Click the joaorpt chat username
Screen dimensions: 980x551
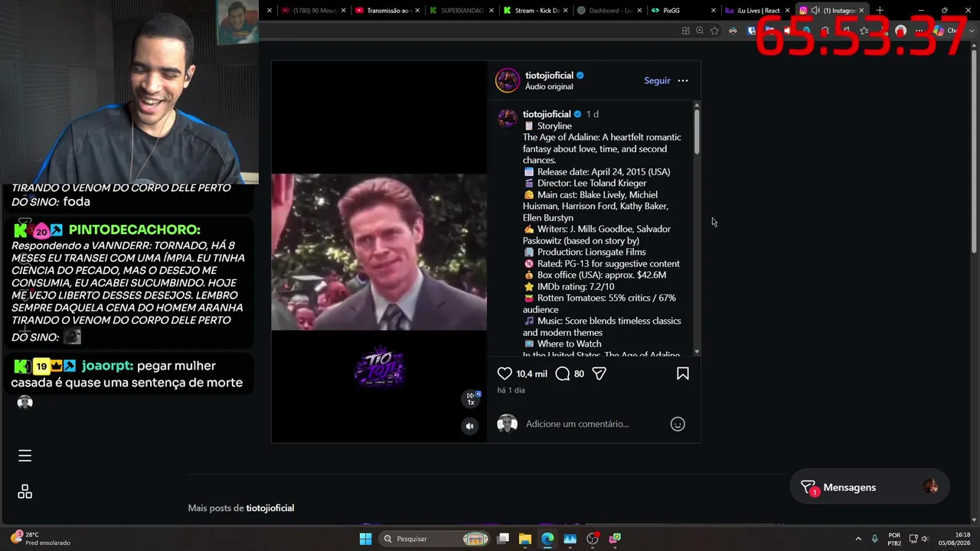[108, 366]
